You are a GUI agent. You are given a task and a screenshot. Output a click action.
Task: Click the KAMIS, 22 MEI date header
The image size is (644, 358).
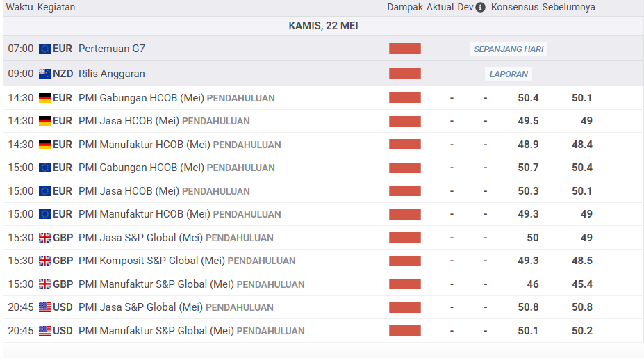(323, 26)
